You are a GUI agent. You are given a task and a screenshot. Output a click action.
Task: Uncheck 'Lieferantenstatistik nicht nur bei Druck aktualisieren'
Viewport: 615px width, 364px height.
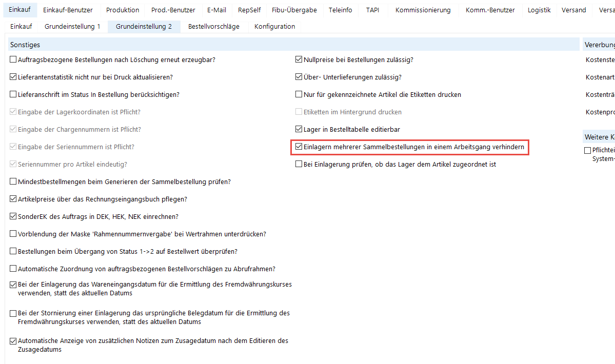coord(13,77)
